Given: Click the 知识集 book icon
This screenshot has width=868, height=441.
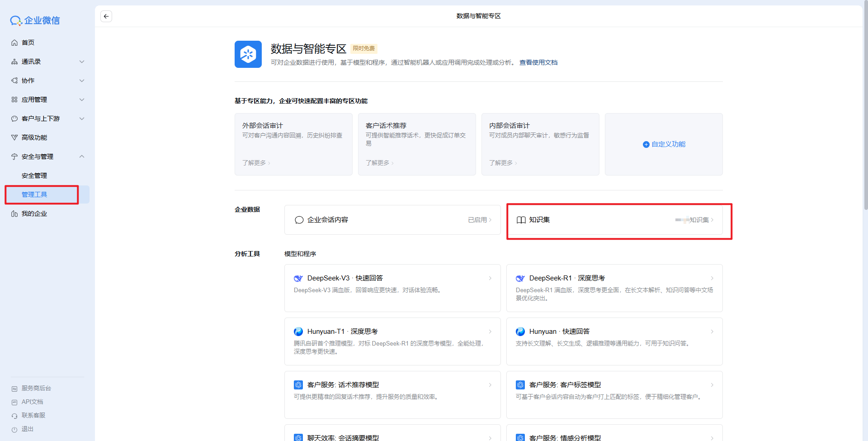Looking at the screenshot, I should [x=521, y=220].
